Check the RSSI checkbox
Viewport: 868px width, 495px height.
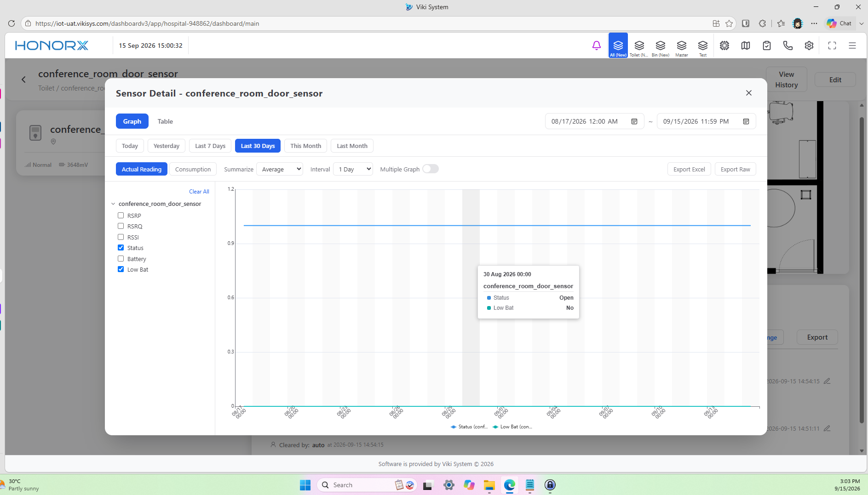coord(121,237)
